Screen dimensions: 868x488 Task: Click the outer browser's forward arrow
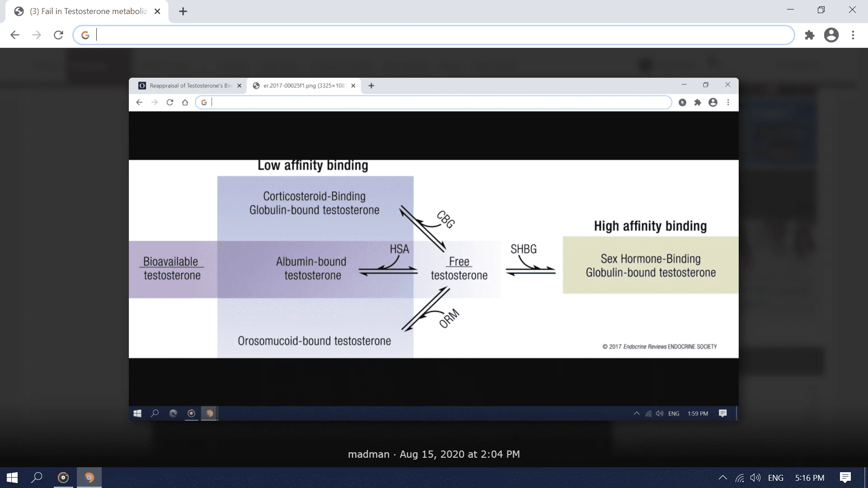(37, 35)
